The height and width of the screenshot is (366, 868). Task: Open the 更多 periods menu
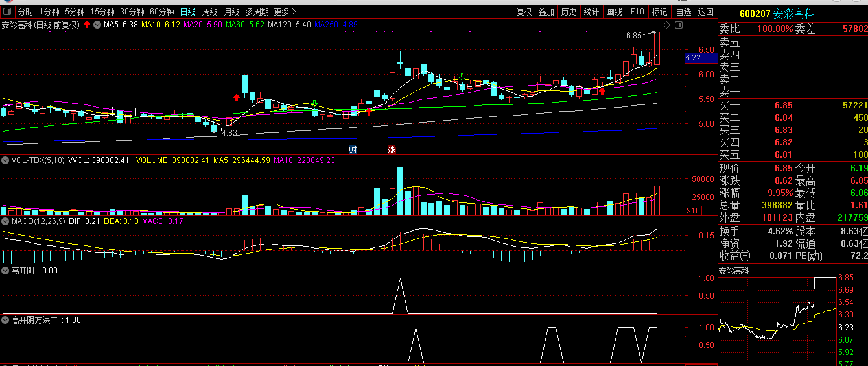pos(284,12)
